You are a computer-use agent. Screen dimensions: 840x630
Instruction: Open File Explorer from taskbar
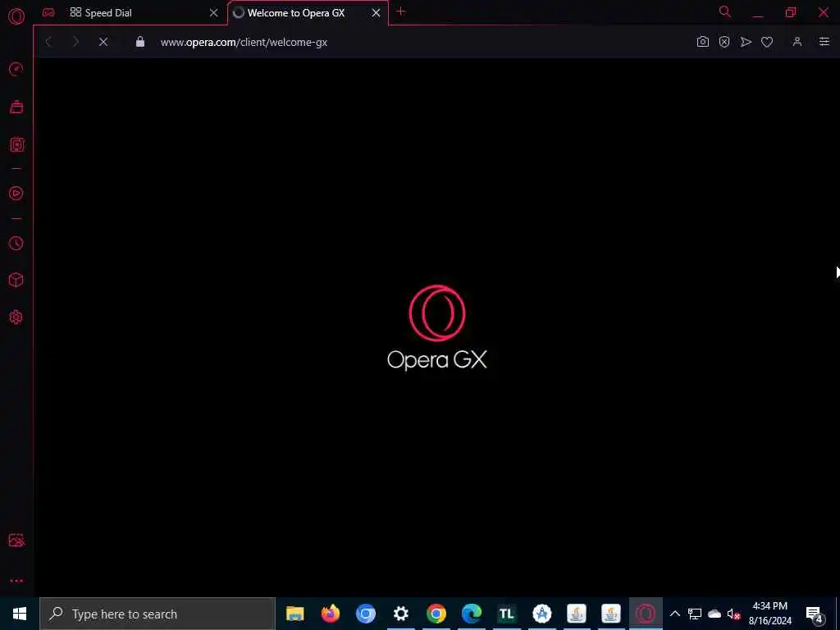pyautogui.click(x=295, y=614)
